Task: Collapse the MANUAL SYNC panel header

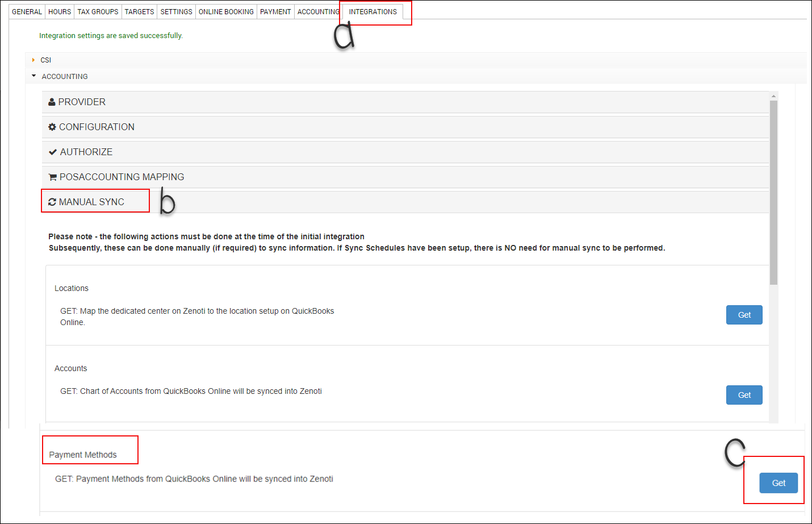Action: pos(405,202)
